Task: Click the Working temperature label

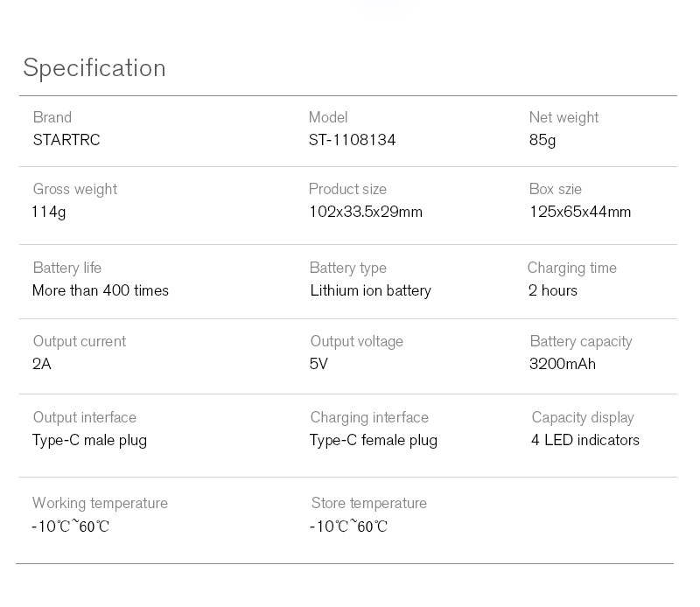Action: (100, 503)
